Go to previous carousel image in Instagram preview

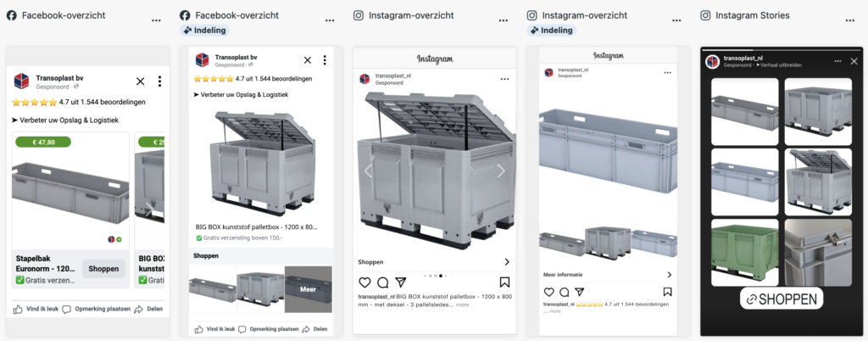tap(368, 170)
